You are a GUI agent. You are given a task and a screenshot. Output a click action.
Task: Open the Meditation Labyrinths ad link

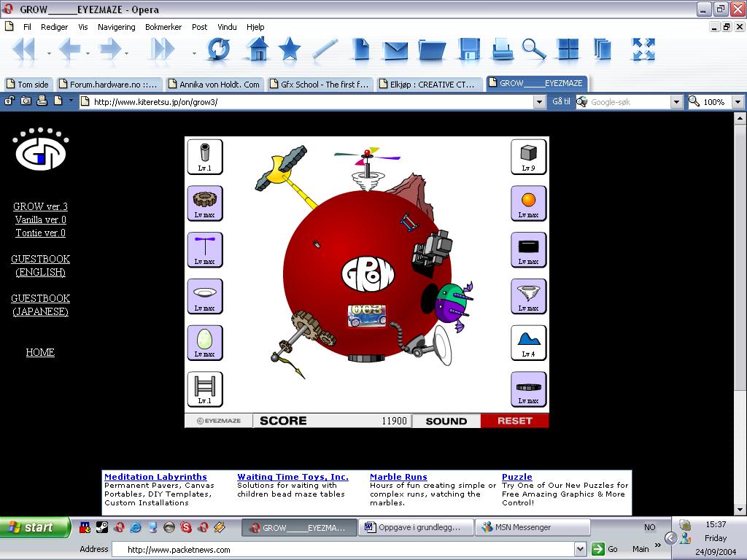[155, 477]
